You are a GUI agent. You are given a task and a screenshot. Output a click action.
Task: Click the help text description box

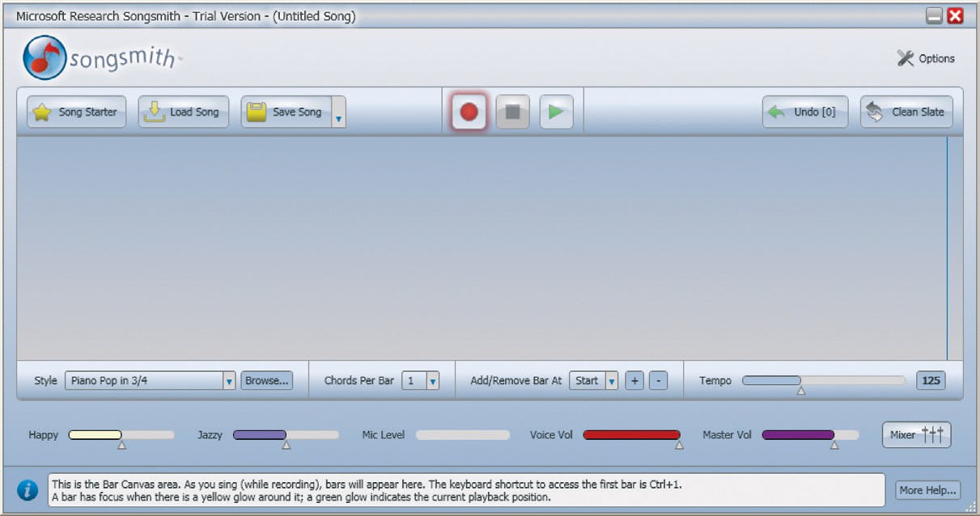[466, 490]
